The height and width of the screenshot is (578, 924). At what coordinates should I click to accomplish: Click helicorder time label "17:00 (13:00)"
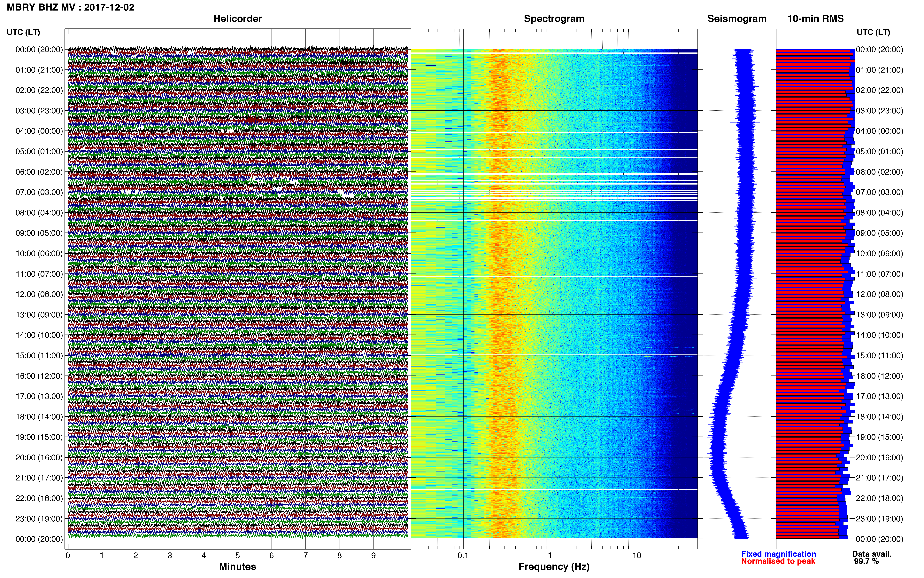[39, 396]
